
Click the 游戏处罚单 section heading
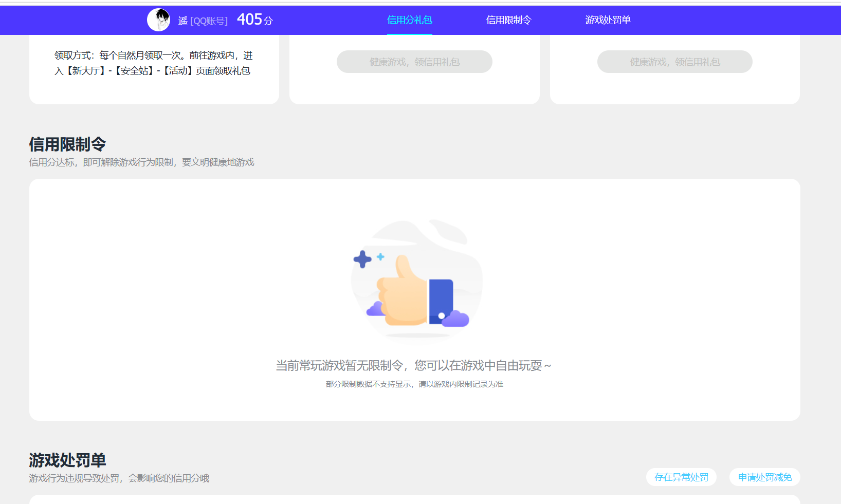(67, 460)
